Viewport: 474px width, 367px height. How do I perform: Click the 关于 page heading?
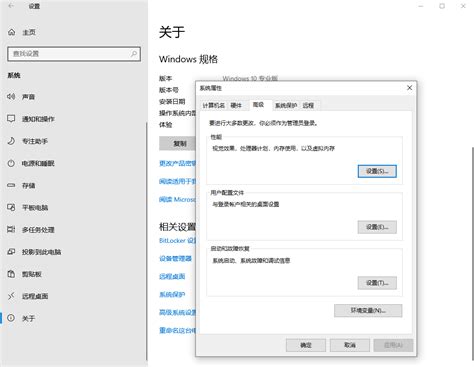pos(172,32)
